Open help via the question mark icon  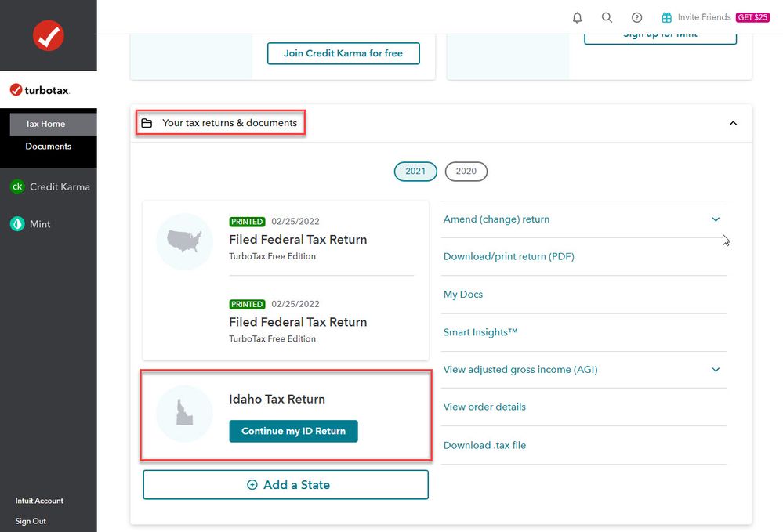[636, 17]
